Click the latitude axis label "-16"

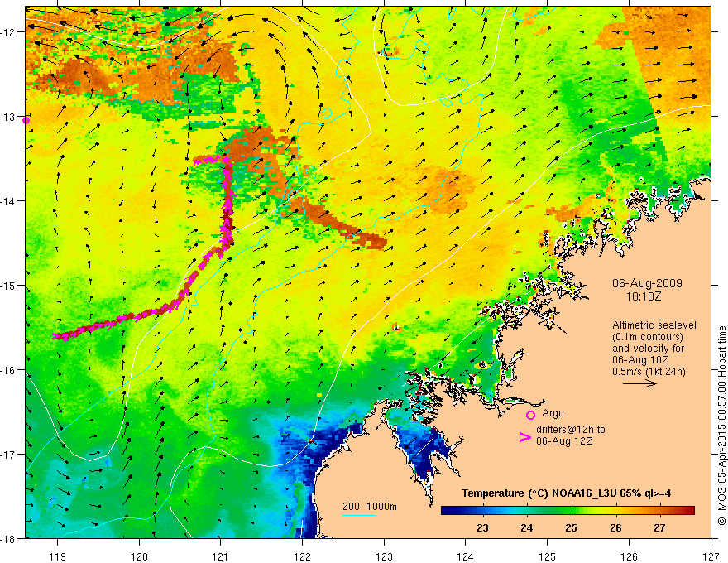tap(9, 370)
